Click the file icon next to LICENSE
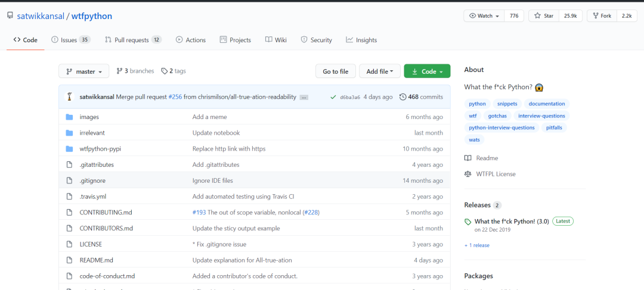Viewport: 644px width, 290px height. point(69,244)
